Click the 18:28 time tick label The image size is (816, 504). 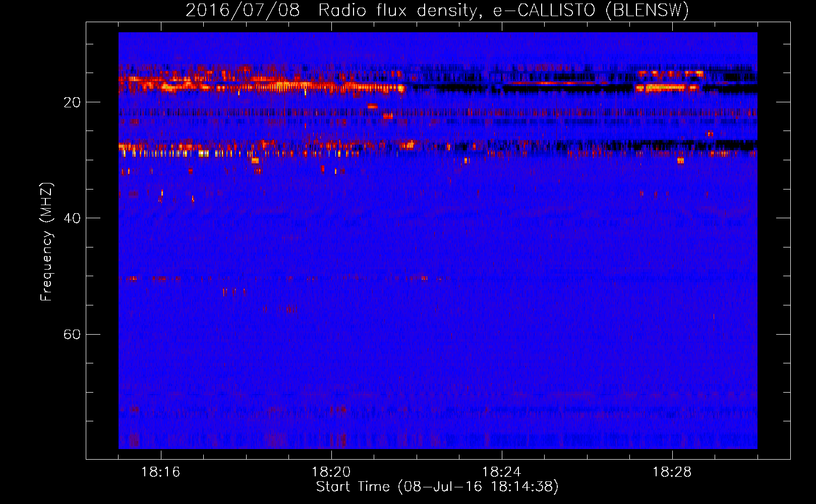[x=672, y=472]
